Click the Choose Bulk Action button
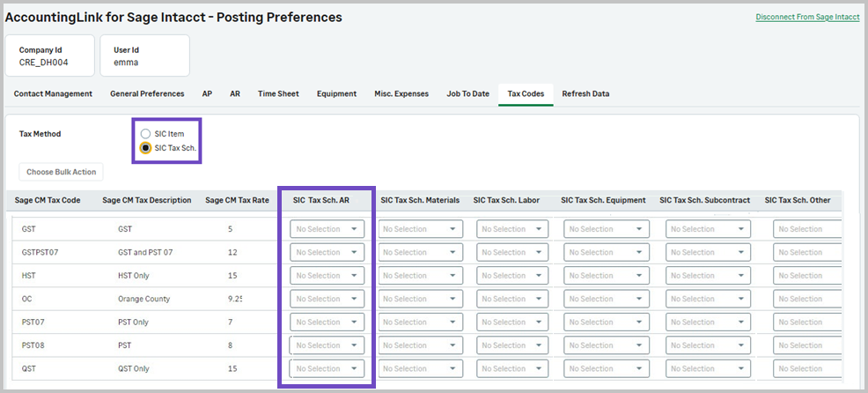 click(62, 172)
